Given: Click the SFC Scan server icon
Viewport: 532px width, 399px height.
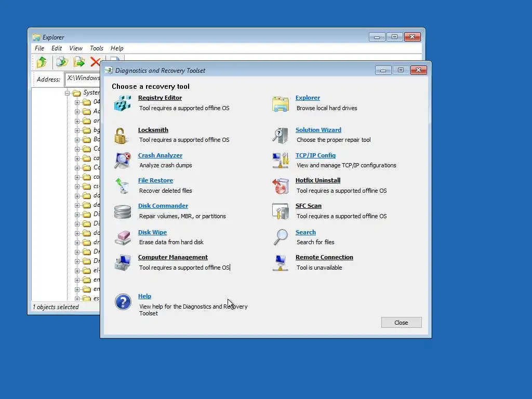Looking at the screenshot, I should click(280, 211).
